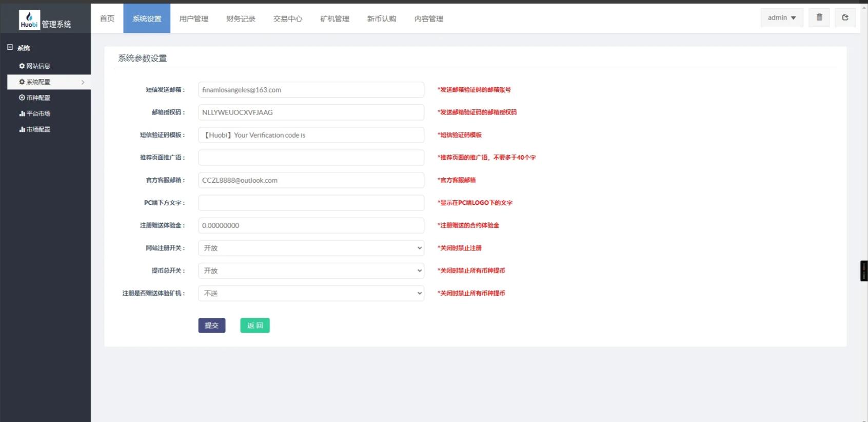This screenshot has width=868, height=422.
Task: Click the circle icon beside 币种配置
Action: point(22,98)
